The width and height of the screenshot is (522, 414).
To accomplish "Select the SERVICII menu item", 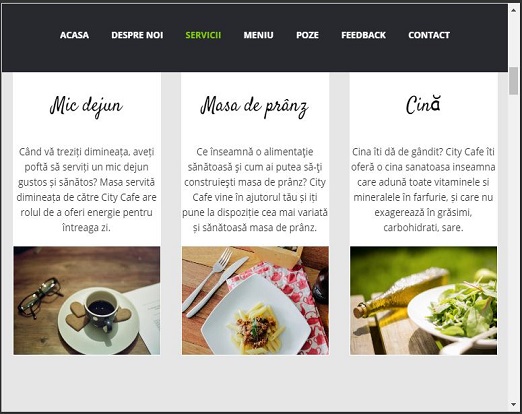I will click(203, 35).
